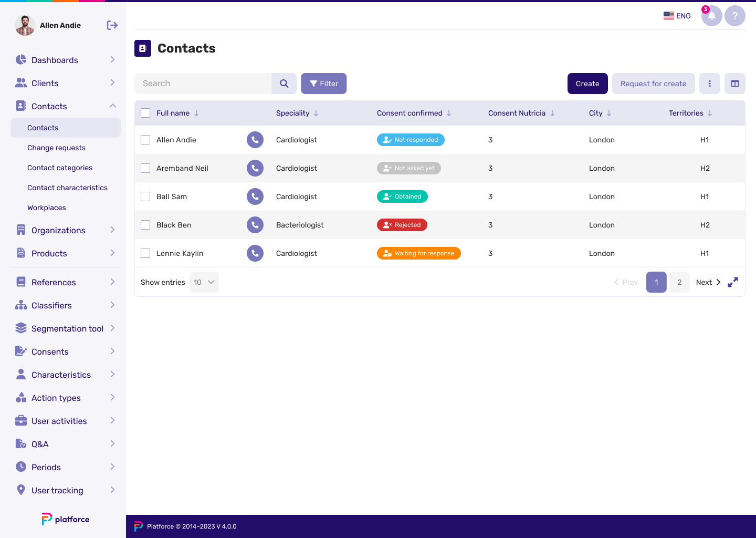This screenshot has width=756, height=538.
Task: Click the Search input field
Action: (x=203, y=84)
